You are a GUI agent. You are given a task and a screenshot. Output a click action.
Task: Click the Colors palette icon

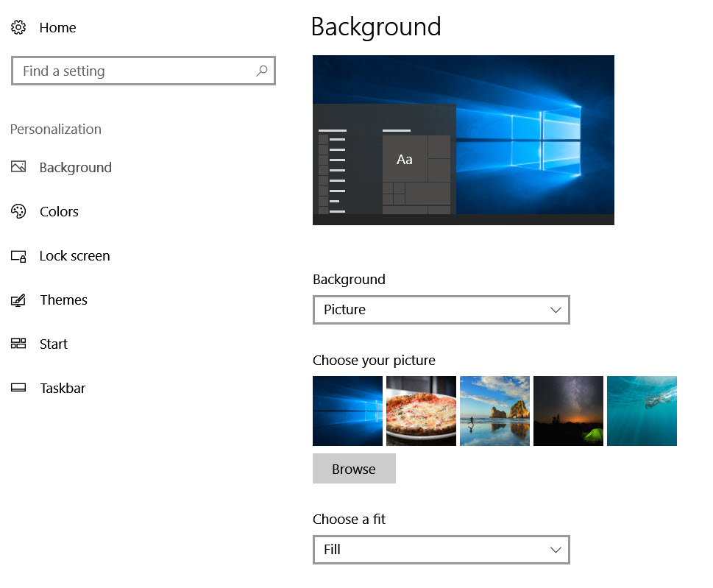point(18,211)
